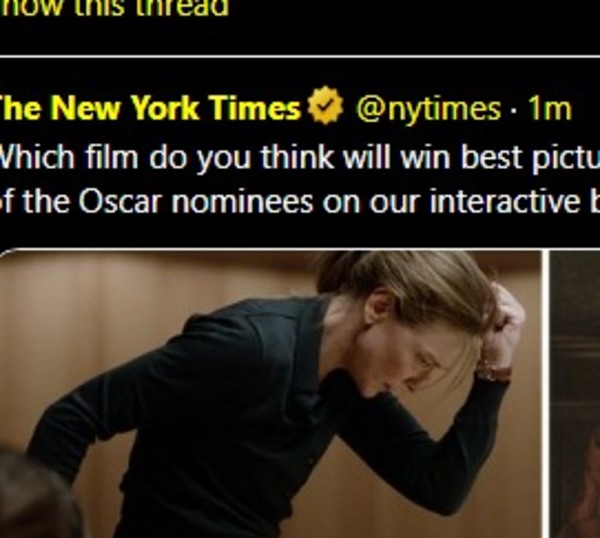Open the photo of the woman in black
The width and height of the screenshot is (600, 538).
click(271, 394)
